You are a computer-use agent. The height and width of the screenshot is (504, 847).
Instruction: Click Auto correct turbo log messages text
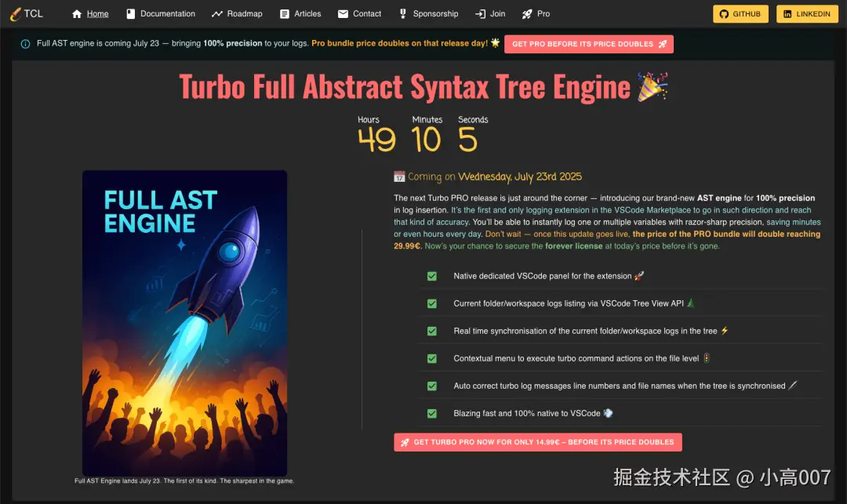pos(619,386)
